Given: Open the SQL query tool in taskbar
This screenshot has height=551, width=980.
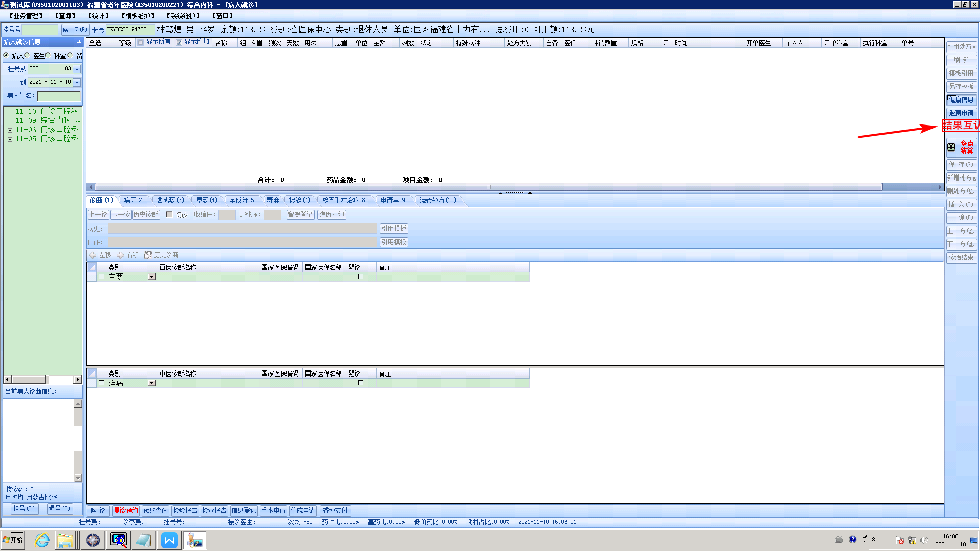Looking at the screenshot, I should click(118, 540).
